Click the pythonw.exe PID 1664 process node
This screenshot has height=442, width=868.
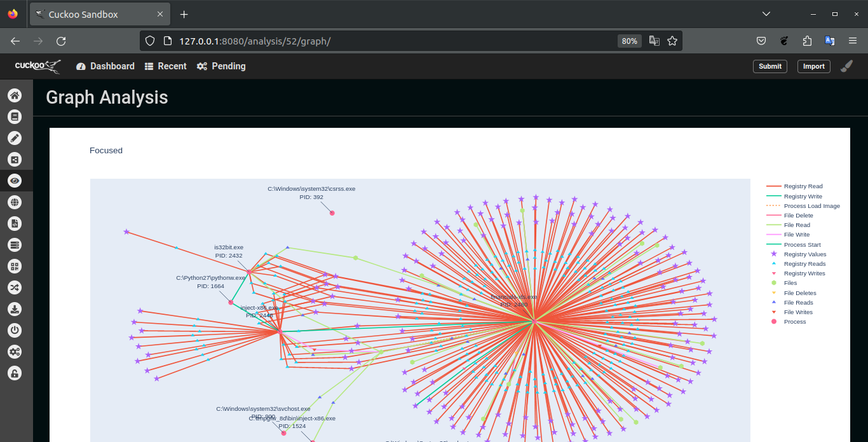(231, 303)
